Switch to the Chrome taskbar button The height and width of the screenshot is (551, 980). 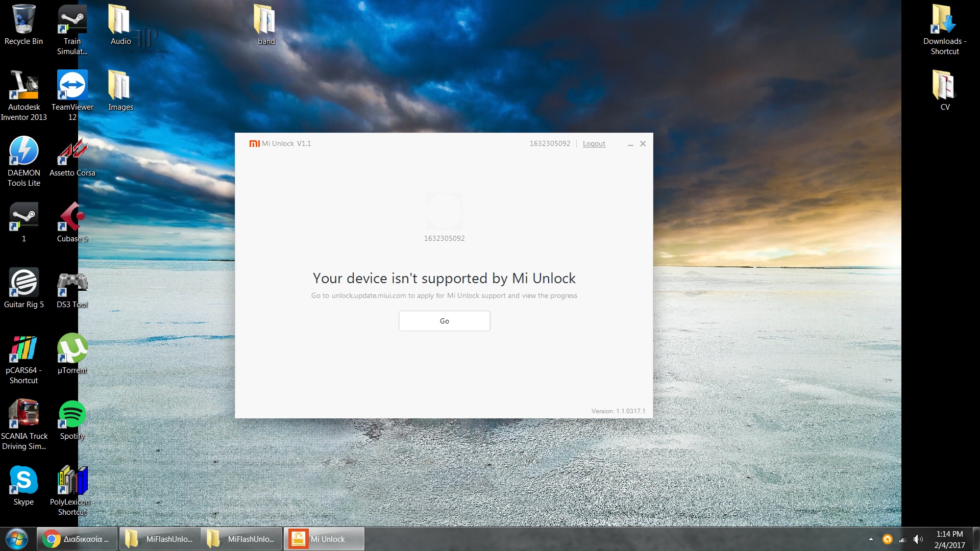[77, 539]
